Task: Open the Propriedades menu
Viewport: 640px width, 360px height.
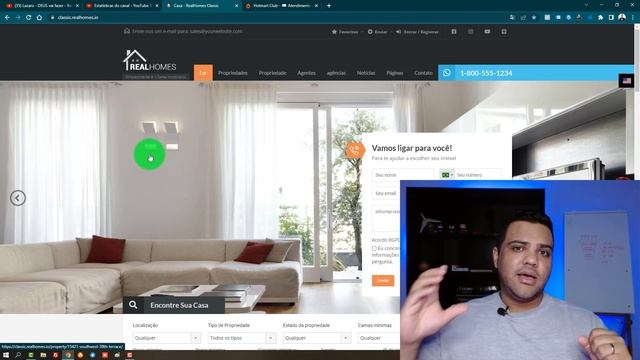Action: (x=233, y=73)
